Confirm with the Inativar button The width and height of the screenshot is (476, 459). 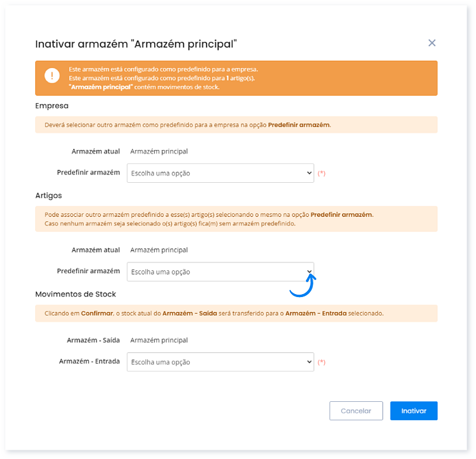coord(414,411)
